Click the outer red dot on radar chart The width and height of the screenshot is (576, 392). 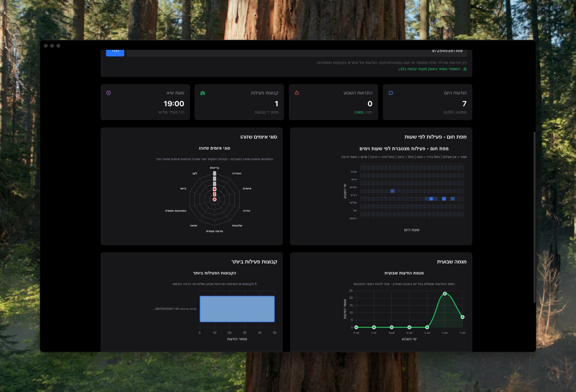click(214, 189)
